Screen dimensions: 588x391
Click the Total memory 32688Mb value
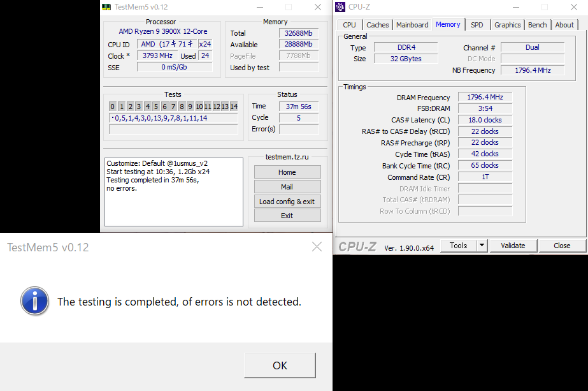(x=299, y=33)
